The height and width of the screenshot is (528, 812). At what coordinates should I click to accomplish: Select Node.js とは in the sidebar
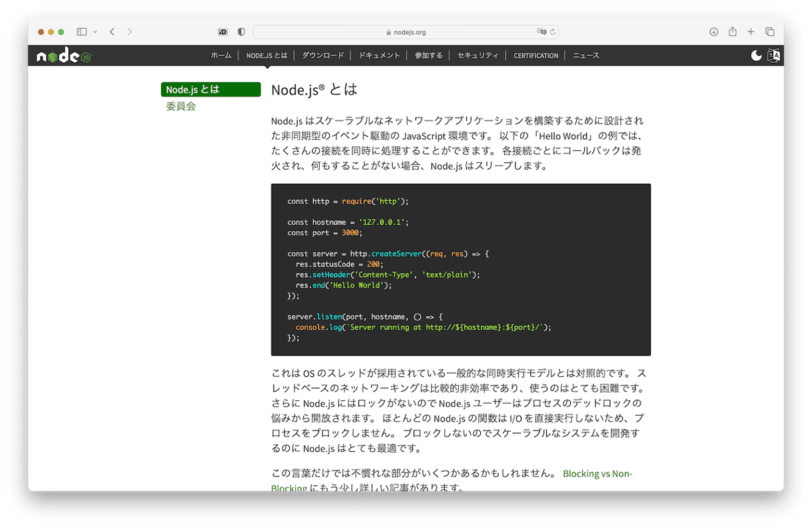[x=211, y=90]
